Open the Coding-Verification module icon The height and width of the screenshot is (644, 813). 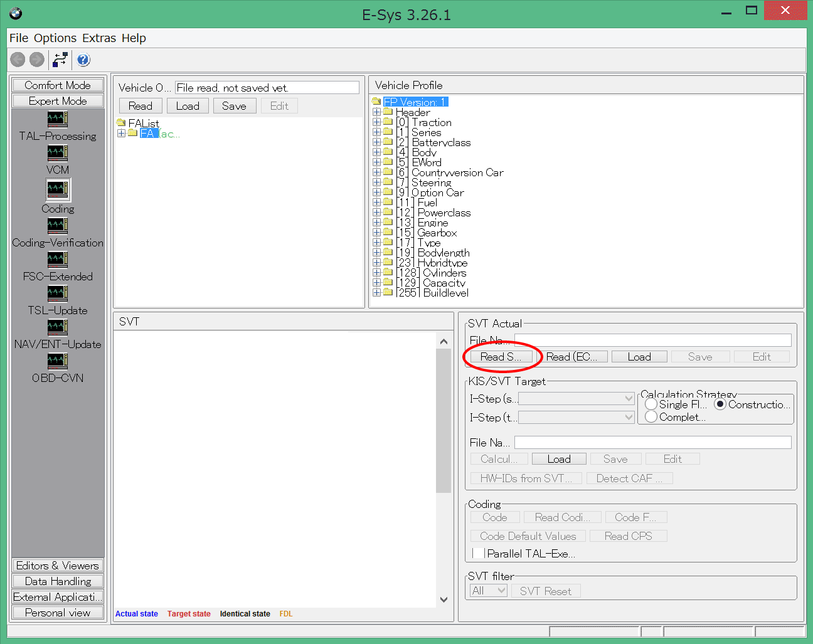point(58,225)
